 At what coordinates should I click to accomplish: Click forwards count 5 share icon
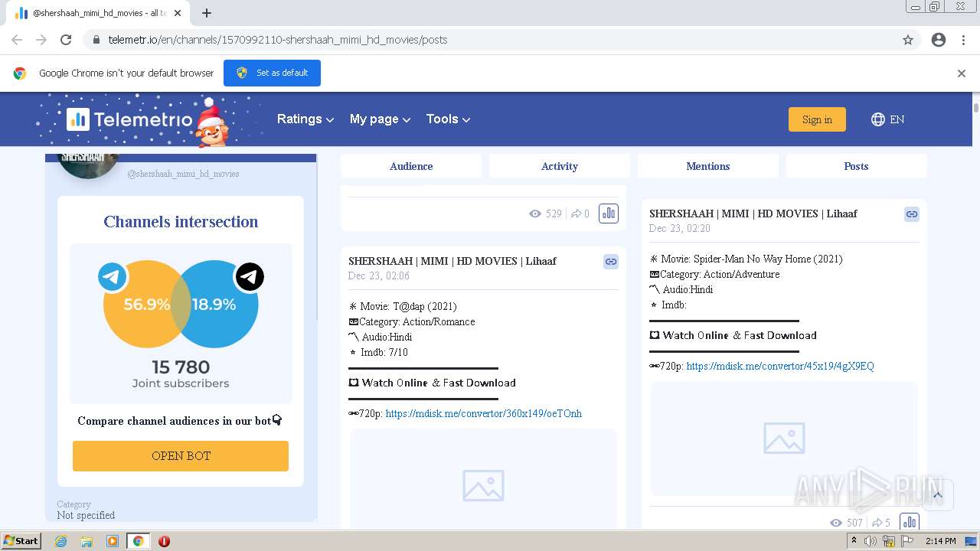[877, 523]
